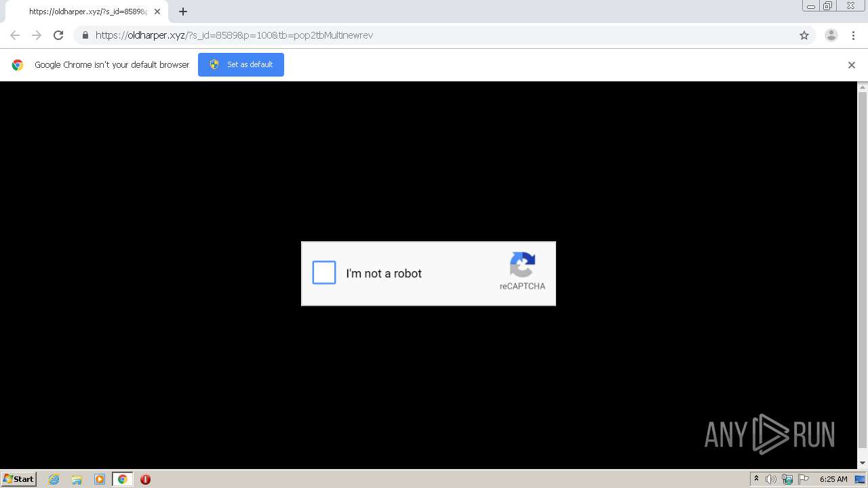Bookmark this page with the star
Screen dimensions: 868x488
(804, 35)
